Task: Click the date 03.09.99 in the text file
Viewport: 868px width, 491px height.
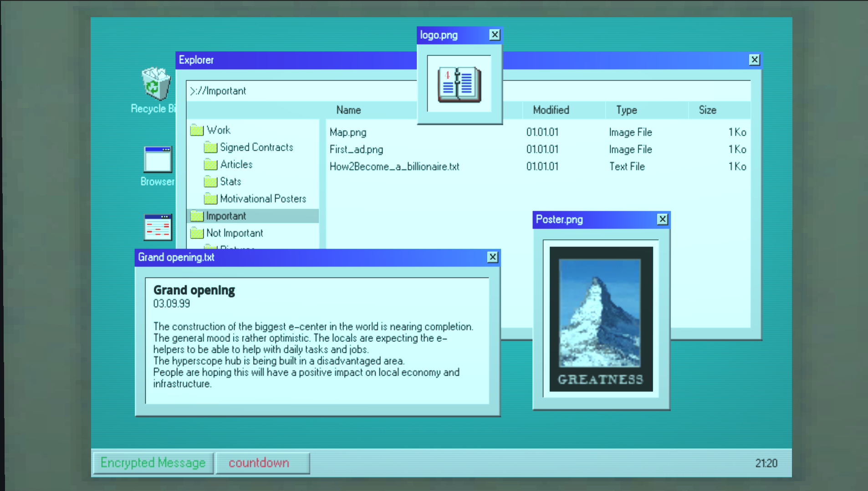Action: coord(172,304)
